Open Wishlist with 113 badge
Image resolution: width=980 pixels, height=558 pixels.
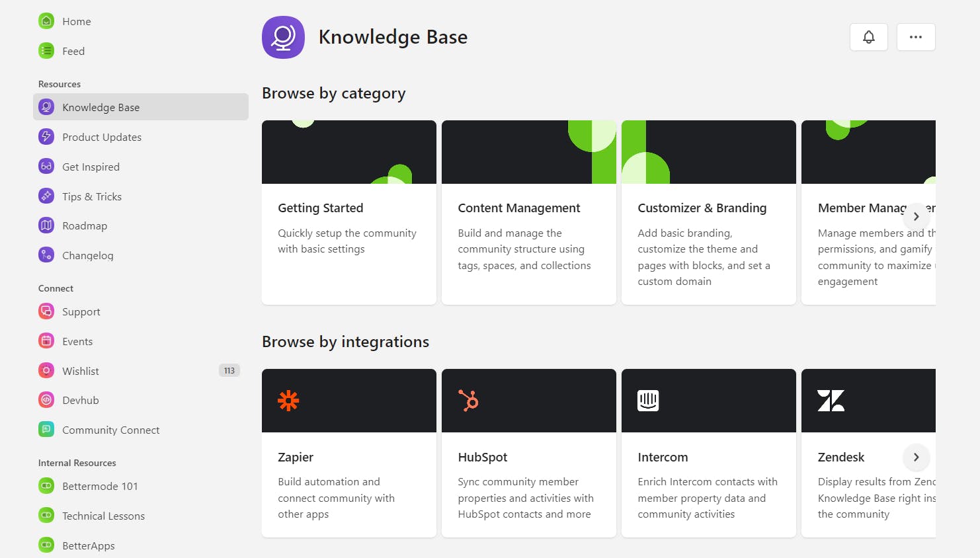[81, 371]
